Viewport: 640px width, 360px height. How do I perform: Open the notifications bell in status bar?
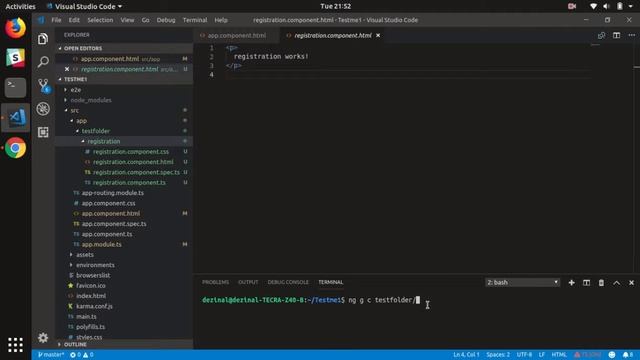pos(628,355)
